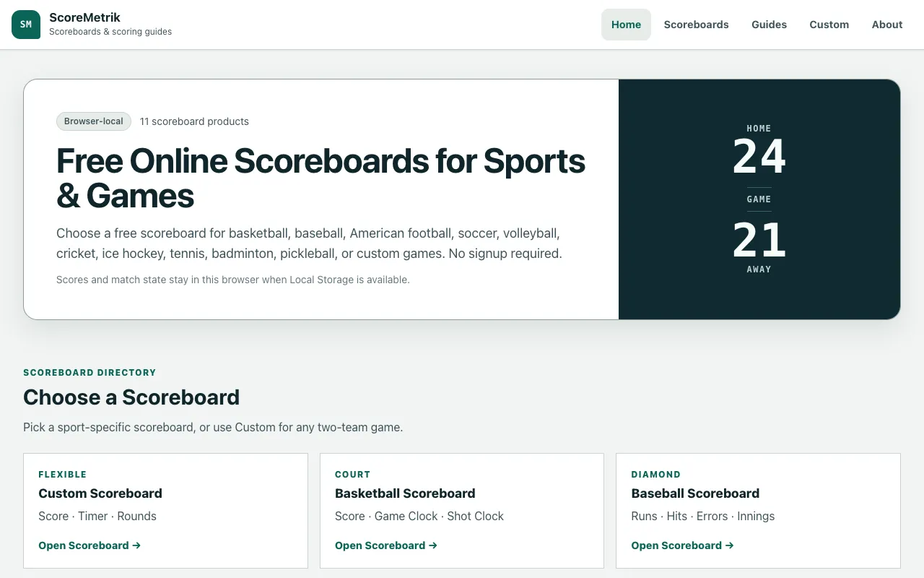Click the away score 21
The width and height of the screenshot is (924, 578).
point(759,241)
